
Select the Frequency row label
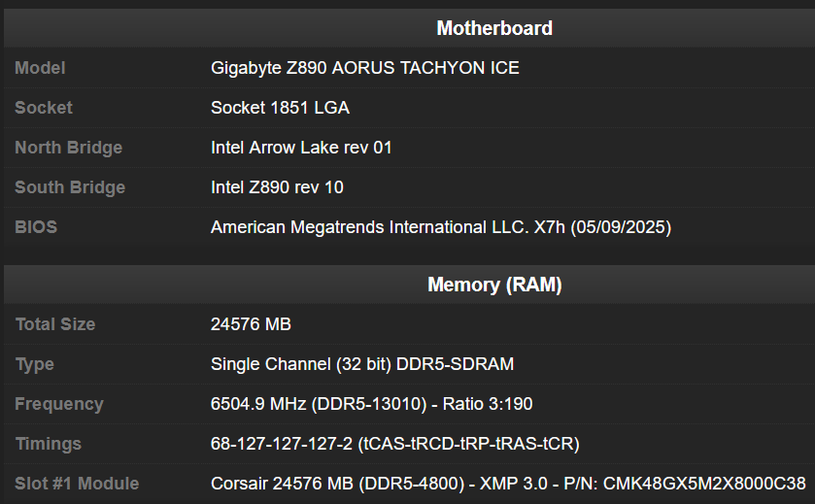pyautogui.click(x=59, y=404)
